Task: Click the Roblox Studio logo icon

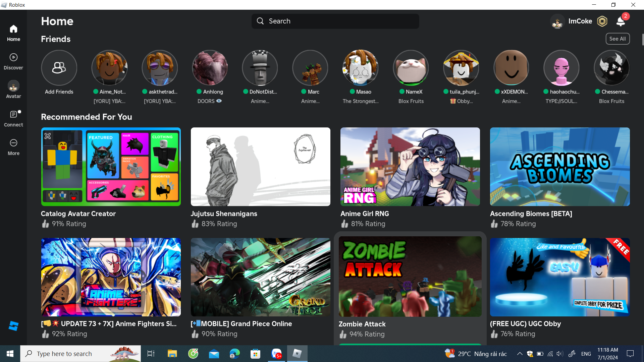Action: click(x=13, y=326)
